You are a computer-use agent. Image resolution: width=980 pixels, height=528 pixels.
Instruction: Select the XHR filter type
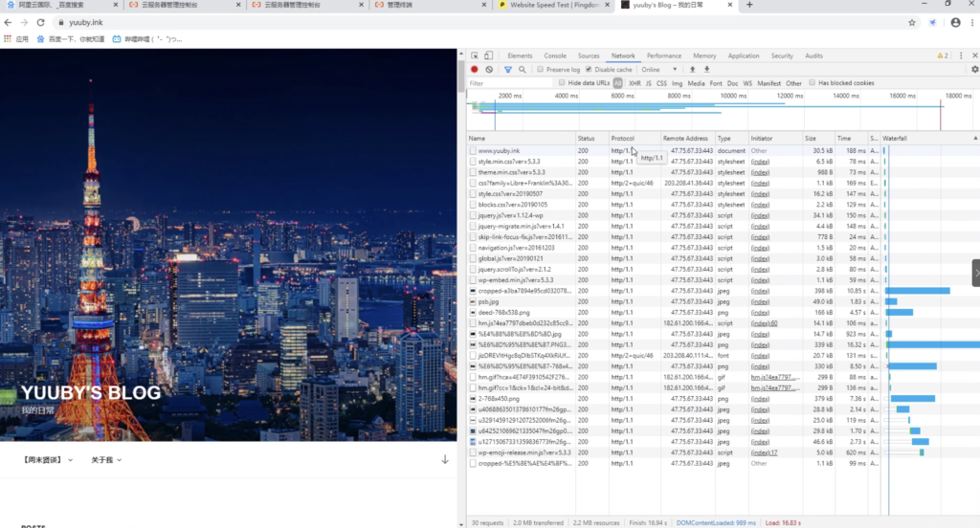click(635, 83)
